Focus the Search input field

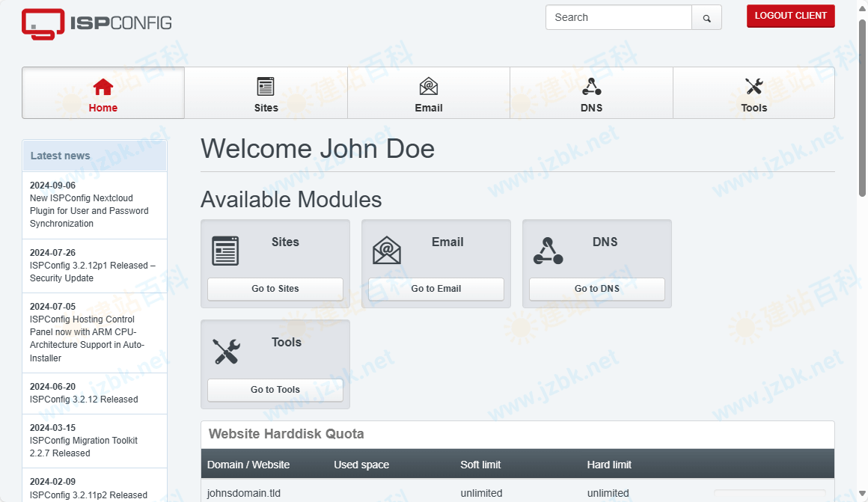(618, 17)
